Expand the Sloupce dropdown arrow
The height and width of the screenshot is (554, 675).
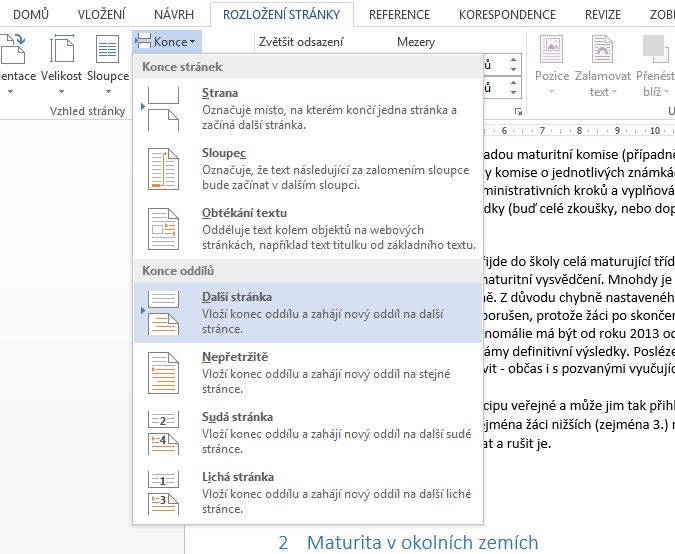[x=108, y=91]
